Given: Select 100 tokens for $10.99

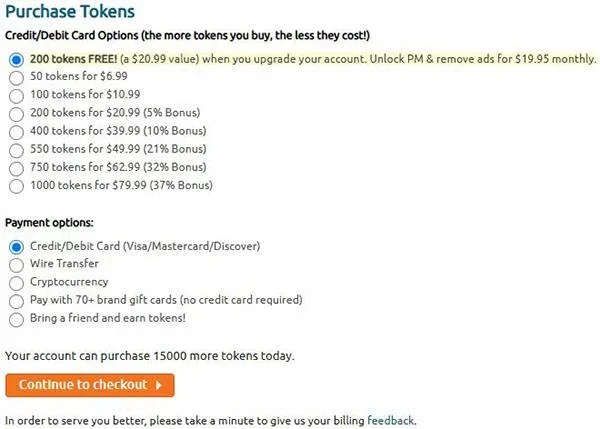Looking at the screenshot, I should [x=16, y=96].
